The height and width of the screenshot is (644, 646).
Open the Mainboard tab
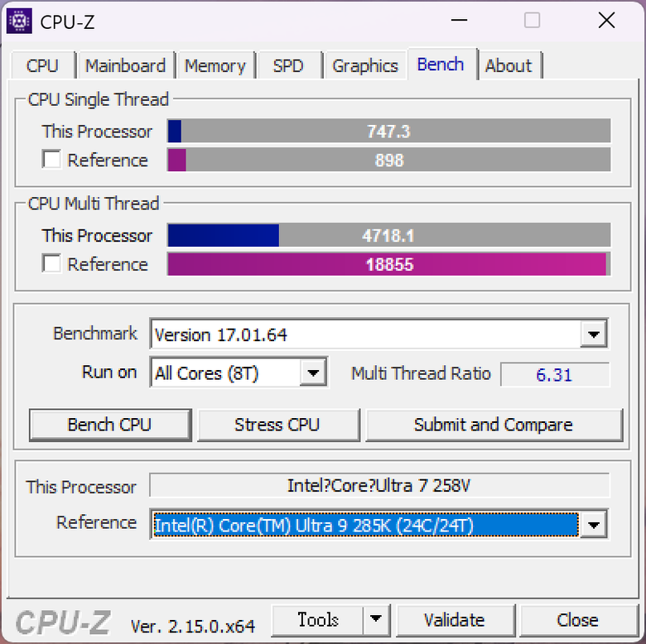pyautogui.click(x=125, y=65)
